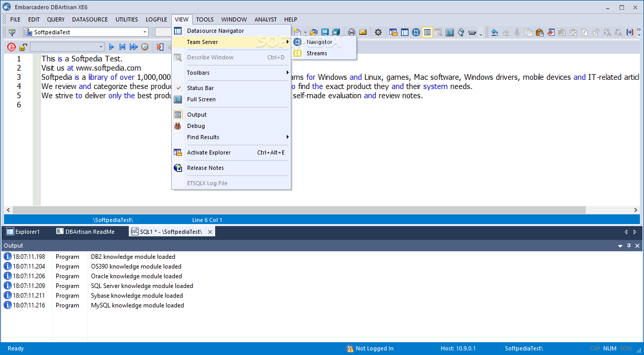Screen dimensions: 644x355
Task: Click the open folder toolbar icon
Action: (x=314, y=32)
